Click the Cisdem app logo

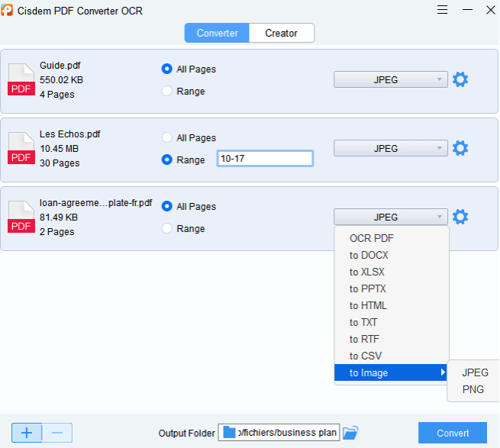(x=7, y=10)
